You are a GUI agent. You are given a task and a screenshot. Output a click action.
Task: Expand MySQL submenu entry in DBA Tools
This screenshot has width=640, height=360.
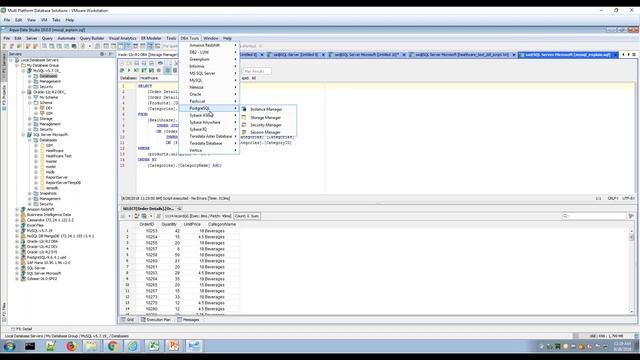pyautogui.click(x=209, y=80)
